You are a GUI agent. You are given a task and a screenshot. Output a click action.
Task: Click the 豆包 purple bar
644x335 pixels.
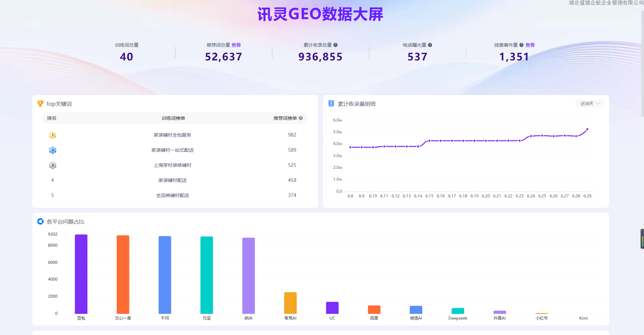pyautogui.click(x=81, y=274)
